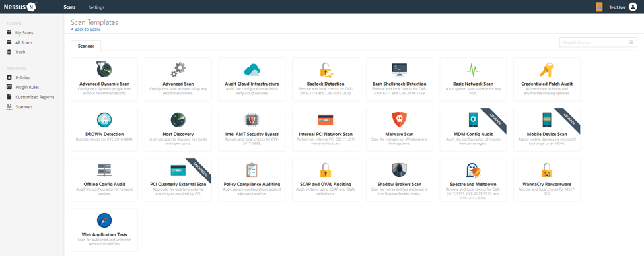Screen dimensions: 644x256
Task: Click the Basic Network Scan title text
Action: coord(473,84)
